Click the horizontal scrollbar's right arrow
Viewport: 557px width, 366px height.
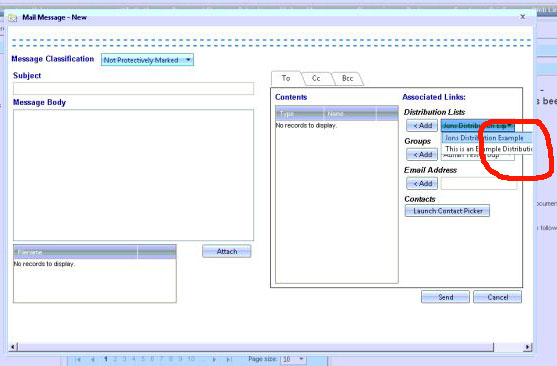point(528,346)
